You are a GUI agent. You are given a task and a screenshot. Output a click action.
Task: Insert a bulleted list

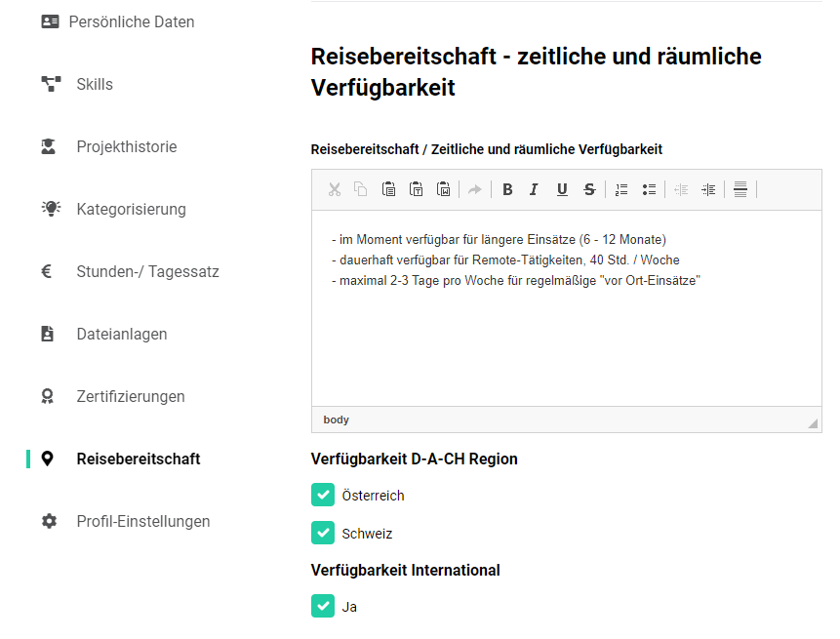[x=649, y=189]
